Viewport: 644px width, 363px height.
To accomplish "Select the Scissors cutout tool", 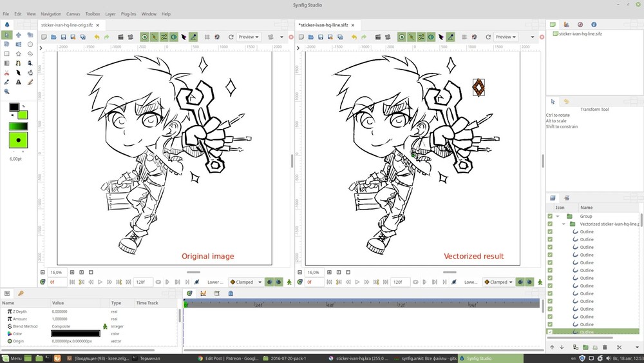I will [7, 73].
